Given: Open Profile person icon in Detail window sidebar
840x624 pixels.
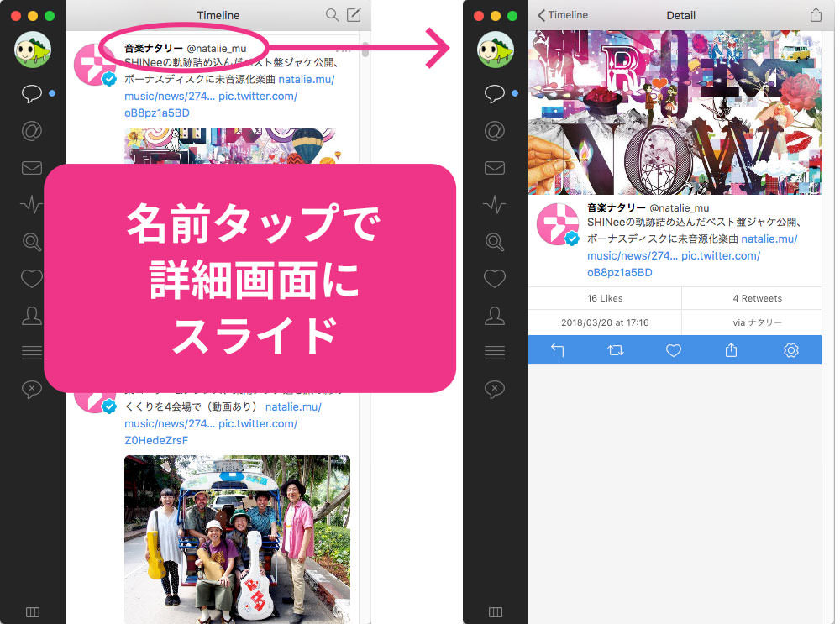Looking at the screenshot, I should click(x=495, y=316).
